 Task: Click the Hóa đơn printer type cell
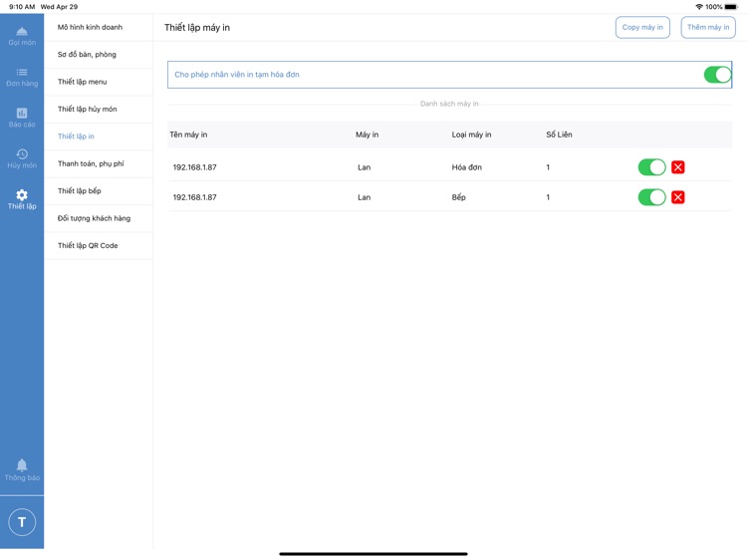click(466, 167)
